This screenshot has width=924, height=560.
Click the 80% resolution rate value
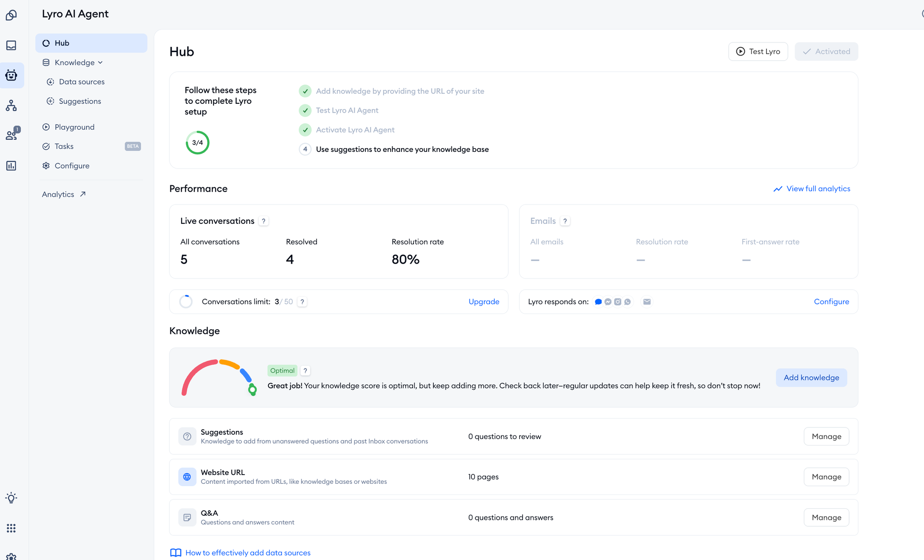(406, 259)
